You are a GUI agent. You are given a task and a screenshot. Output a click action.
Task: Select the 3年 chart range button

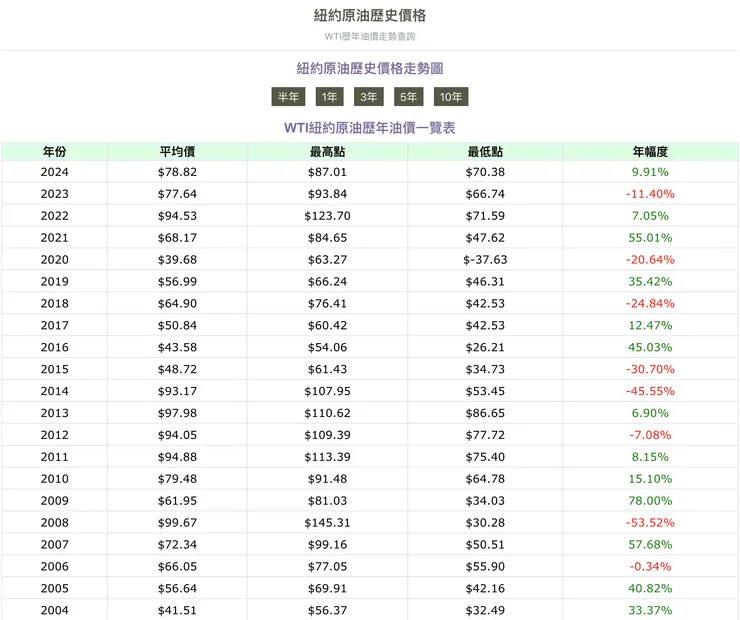[x=369, y=97]
